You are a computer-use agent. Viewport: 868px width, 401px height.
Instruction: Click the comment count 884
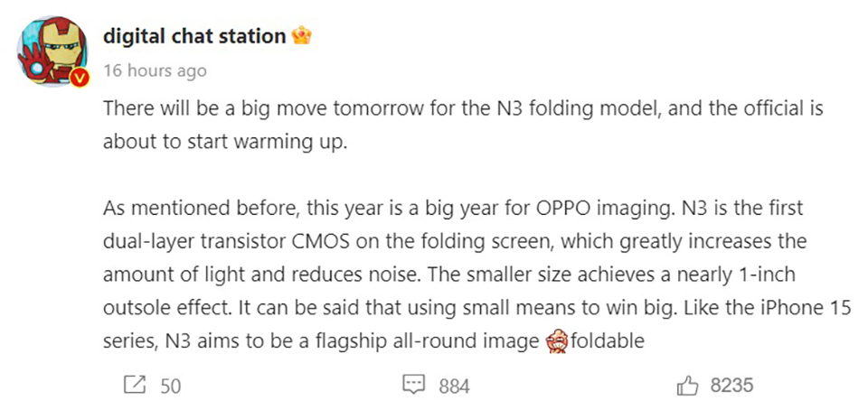pos(454,386)
